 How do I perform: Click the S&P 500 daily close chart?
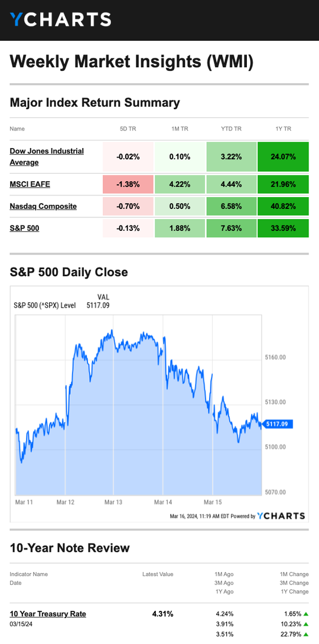click(139, 406)
